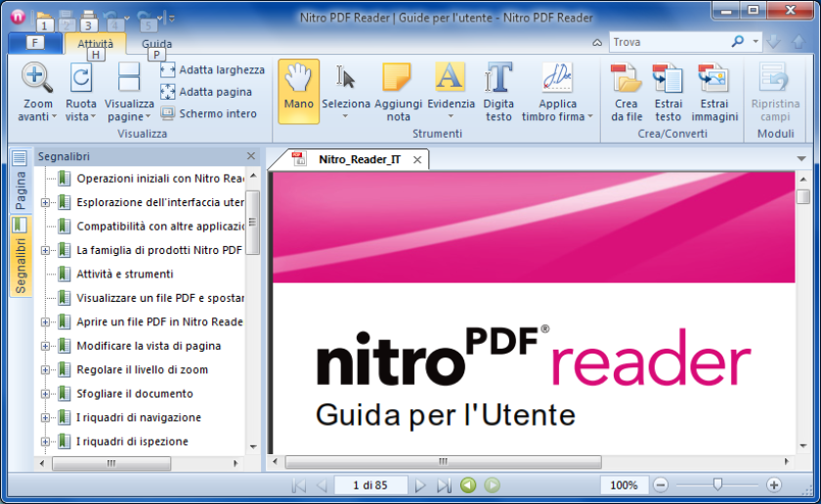The image size is (821, 504).
Task: Click the Ruota vista rotate icon
Action: [80, 78]
